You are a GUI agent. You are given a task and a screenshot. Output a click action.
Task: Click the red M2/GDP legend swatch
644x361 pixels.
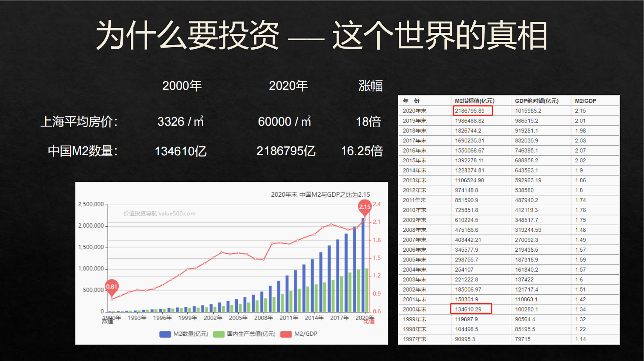click(286, 334)
